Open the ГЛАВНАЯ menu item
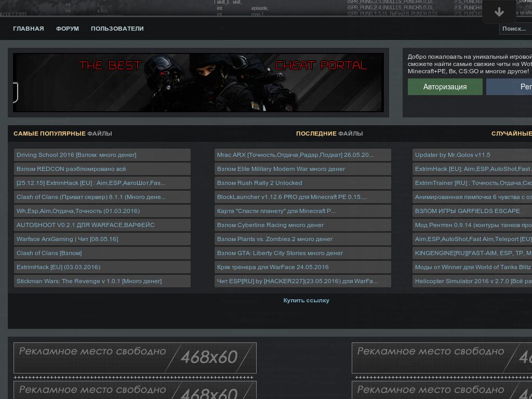 (x=29, y=29)
